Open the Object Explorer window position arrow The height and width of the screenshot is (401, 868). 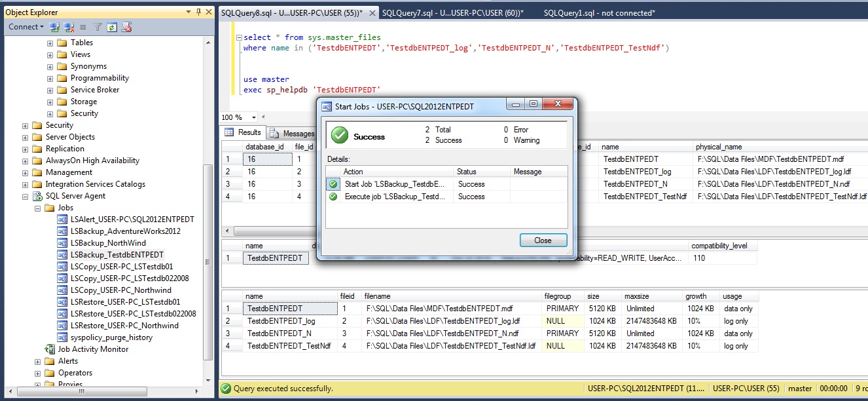(189, 12)
